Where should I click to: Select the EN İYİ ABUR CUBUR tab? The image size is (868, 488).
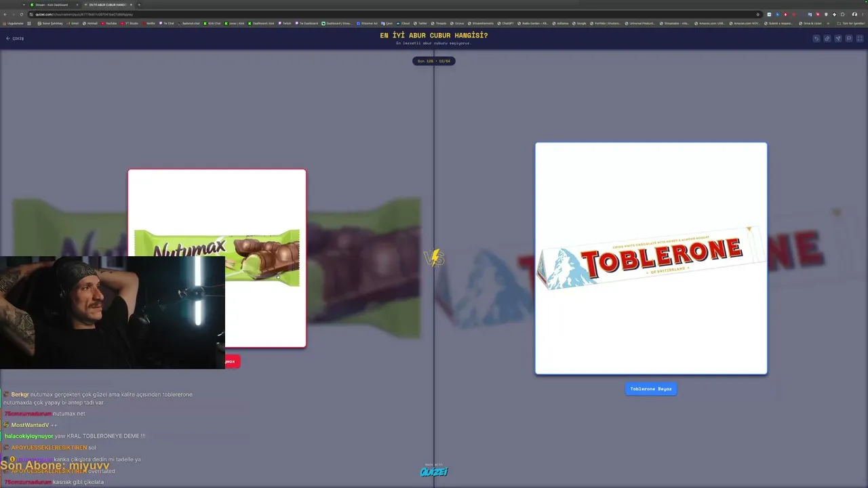[107, 5]
